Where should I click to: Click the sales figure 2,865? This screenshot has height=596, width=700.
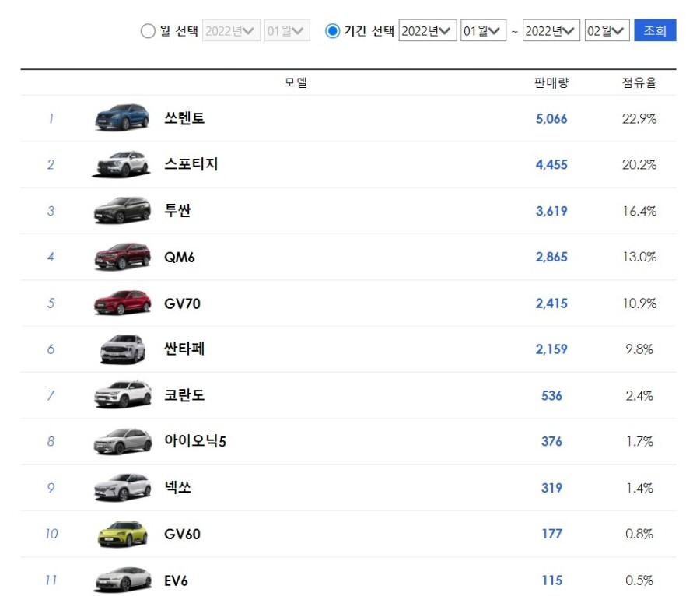pyautogui.click(x=551, y=257)
